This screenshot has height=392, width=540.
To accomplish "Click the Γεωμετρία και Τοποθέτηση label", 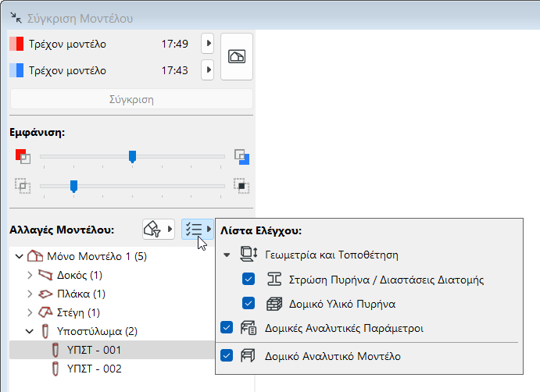I will (331, 255).
